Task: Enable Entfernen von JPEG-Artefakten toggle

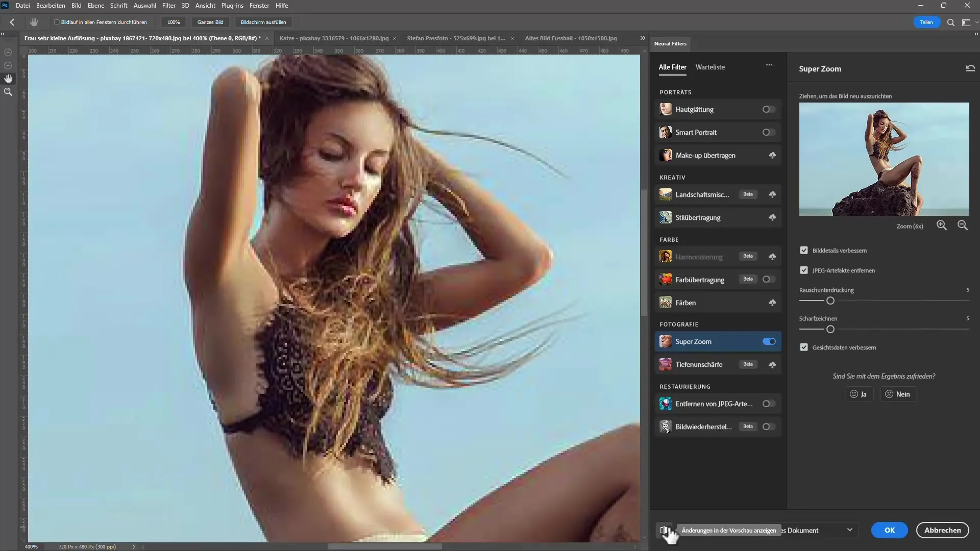Action: (x=769, y=404)
